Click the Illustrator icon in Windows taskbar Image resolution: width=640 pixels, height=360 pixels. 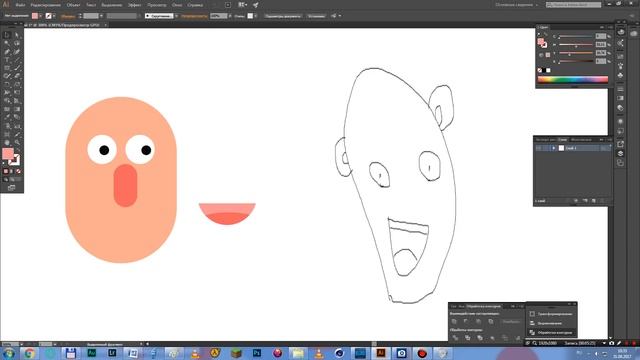pyautogui.click(x=381, y=353)
